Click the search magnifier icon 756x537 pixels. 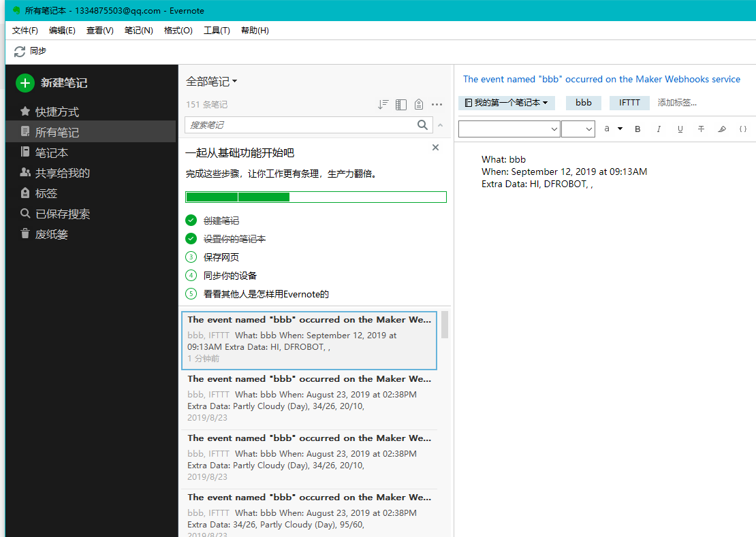423,125
